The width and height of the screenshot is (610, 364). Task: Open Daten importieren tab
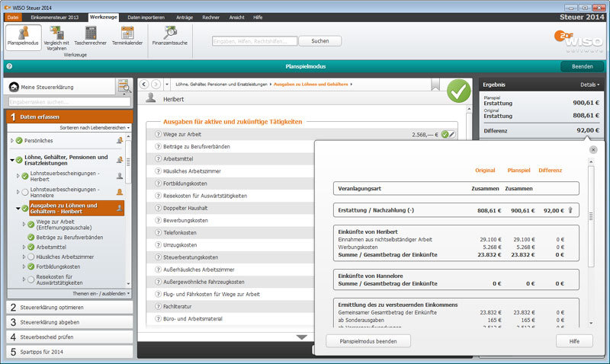pyautogui.click(x=146, y=17)
